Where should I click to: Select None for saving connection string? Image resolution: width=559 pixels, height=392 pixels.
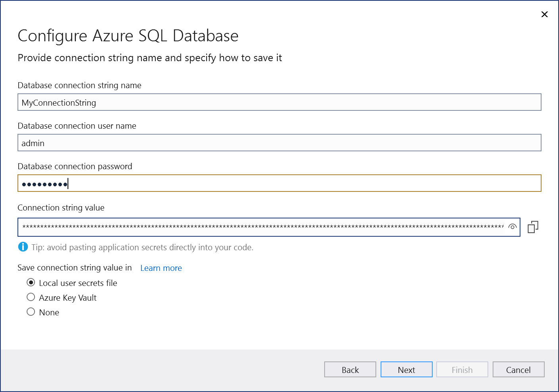point(31,312)
